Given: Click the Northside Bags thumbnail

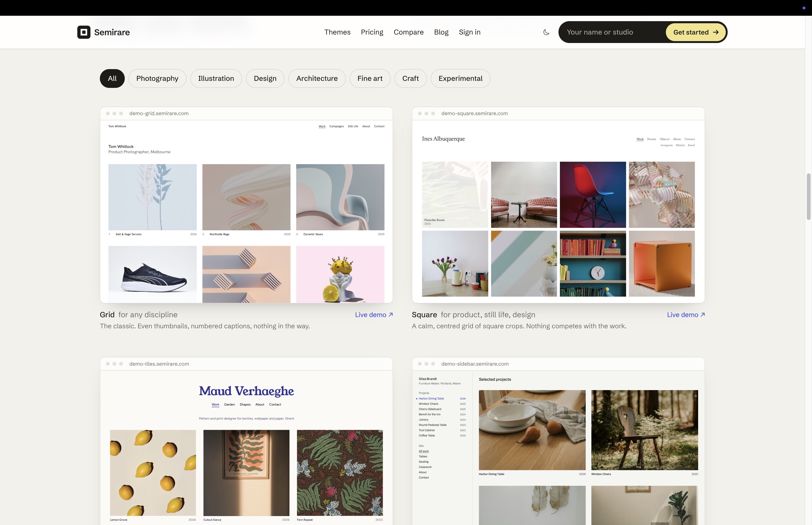Looking at the screenshot, I should (x=246, y=197).
